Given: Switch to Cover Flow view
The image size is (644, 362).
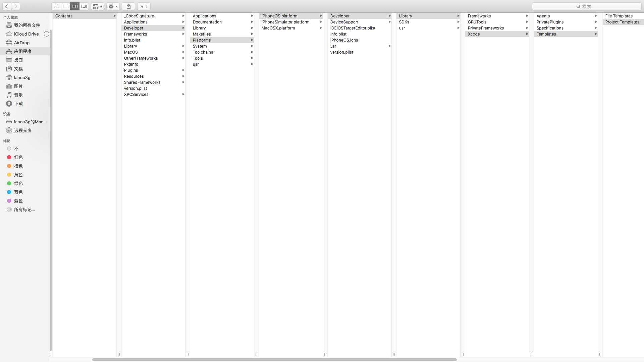Looking at the screenshot, I should 84,6.
